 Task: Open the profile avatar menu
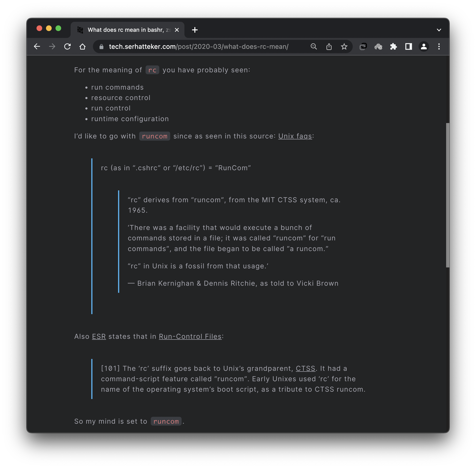(424, 46)
